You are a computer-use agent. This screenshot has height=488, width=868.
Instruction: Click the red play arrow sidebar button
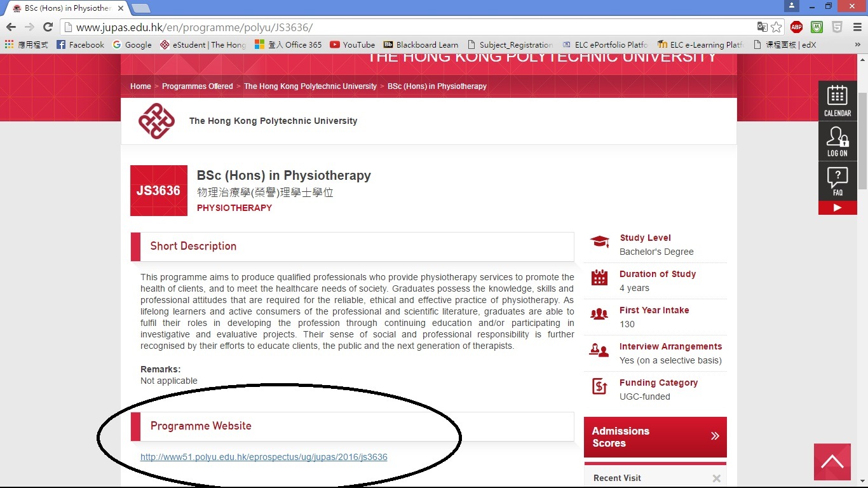(837, 208)
